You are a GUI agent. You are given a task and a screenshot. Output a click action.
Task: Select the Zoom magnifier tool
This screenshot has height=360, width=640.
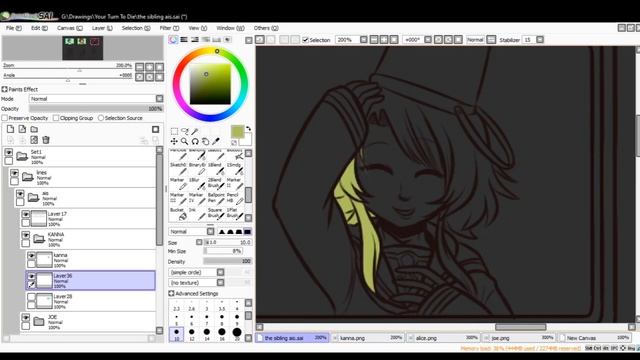click(x=185, y=141)
